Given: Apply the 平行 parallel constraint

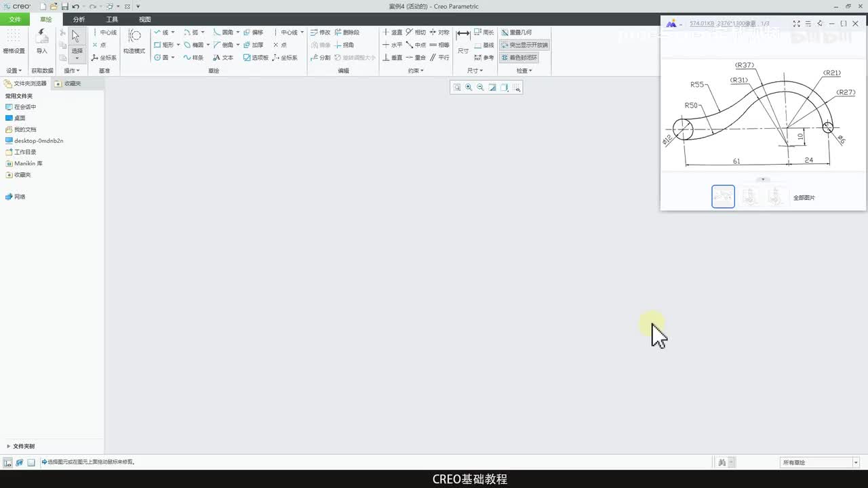Looking at the screenshot, I should point(439,58).
